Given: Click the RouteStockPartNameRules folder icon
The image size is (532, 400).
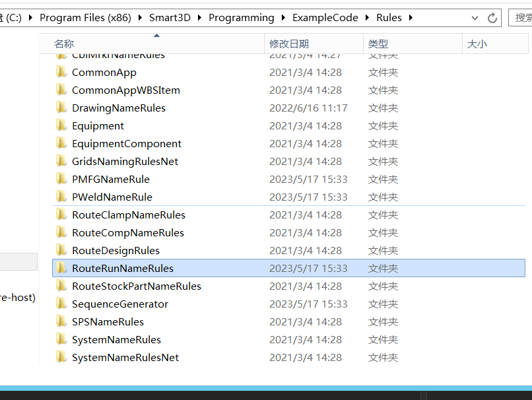Looking at the screenshot, I should 61,286.
